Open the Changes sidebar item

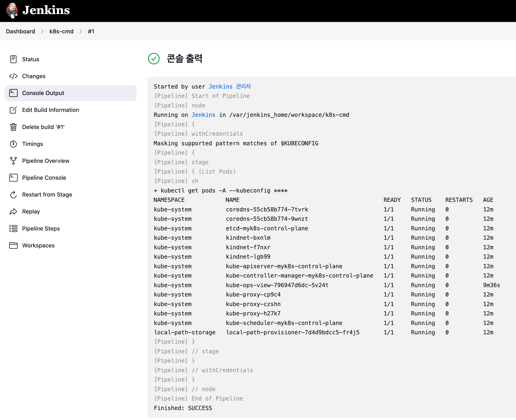(71, 76)
